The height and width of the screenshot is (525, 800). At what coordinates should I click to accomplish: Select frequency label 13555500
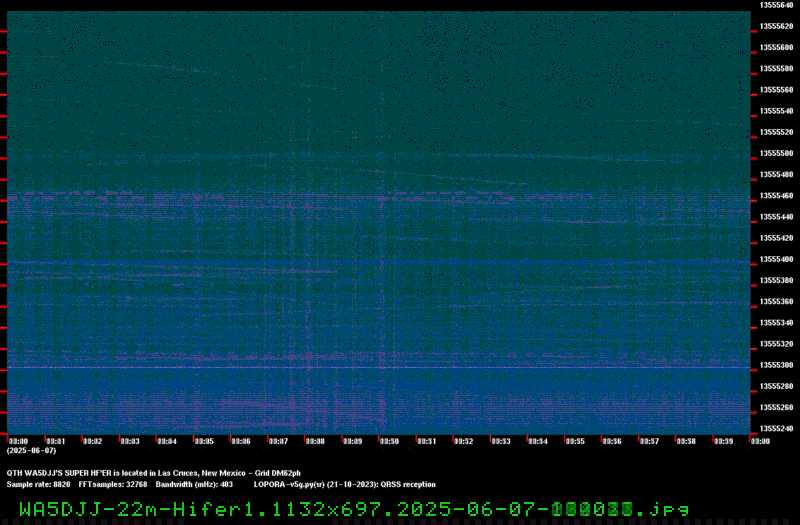(777, 153)
